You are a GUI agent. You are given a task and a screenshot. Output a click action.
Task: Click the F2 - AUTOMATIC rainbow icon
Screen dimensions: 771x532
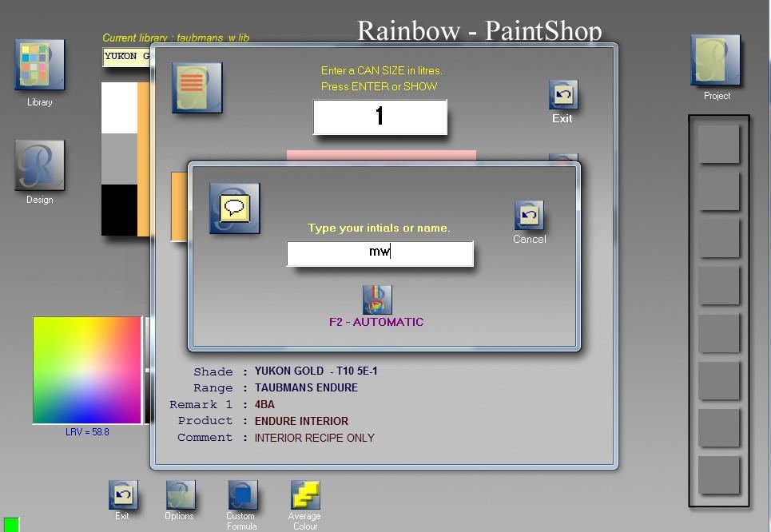click(377, 300)
